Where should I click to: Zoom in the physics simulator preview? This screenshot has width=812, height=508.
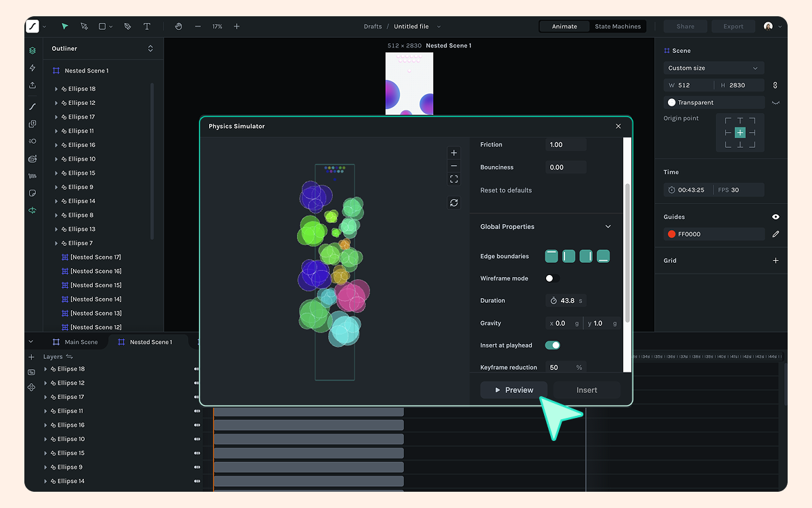(x=454, y=153)
